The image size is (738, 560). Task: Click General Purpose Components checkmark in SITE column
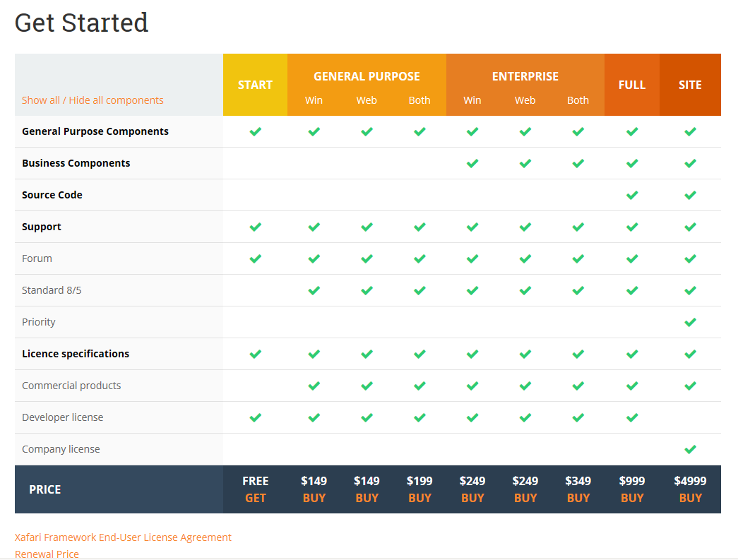point(691,131)
